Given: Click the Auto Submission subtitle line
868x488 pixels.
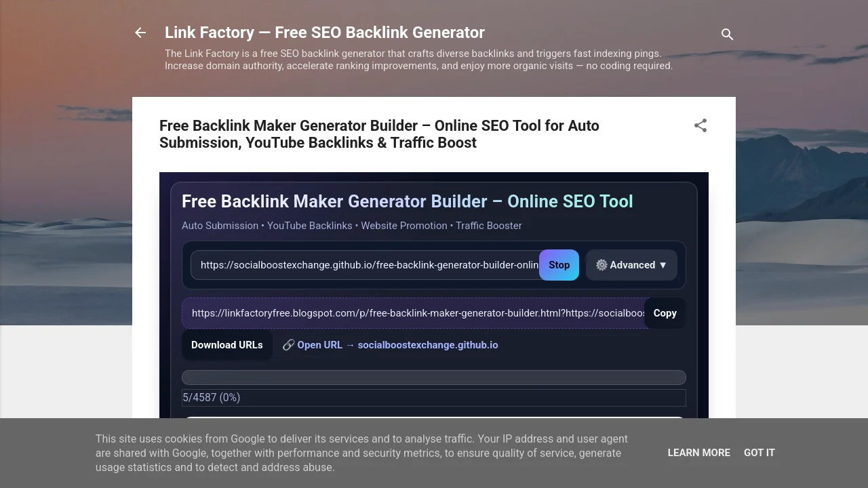Looking at the screenshot, I should pyautogui.click(x=352, y=226).
